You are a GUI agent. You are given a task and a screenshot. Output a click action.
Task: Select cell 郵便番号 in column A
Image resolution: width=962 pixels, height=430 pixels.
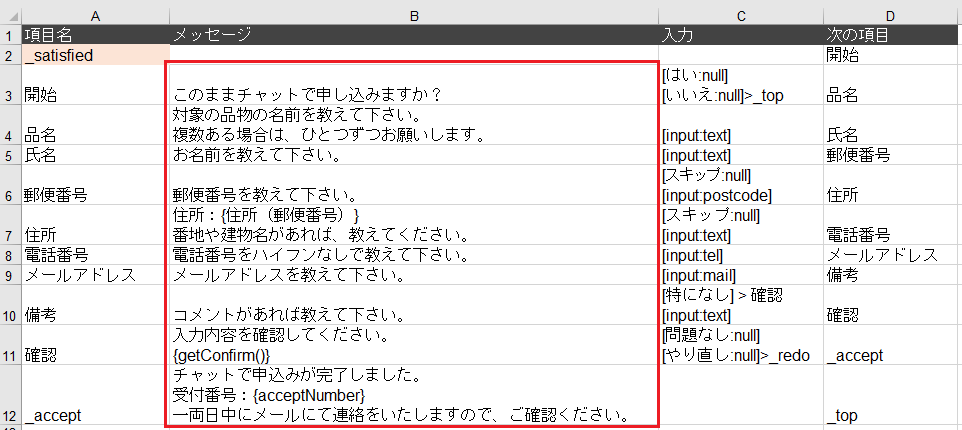tap(95, 185)
